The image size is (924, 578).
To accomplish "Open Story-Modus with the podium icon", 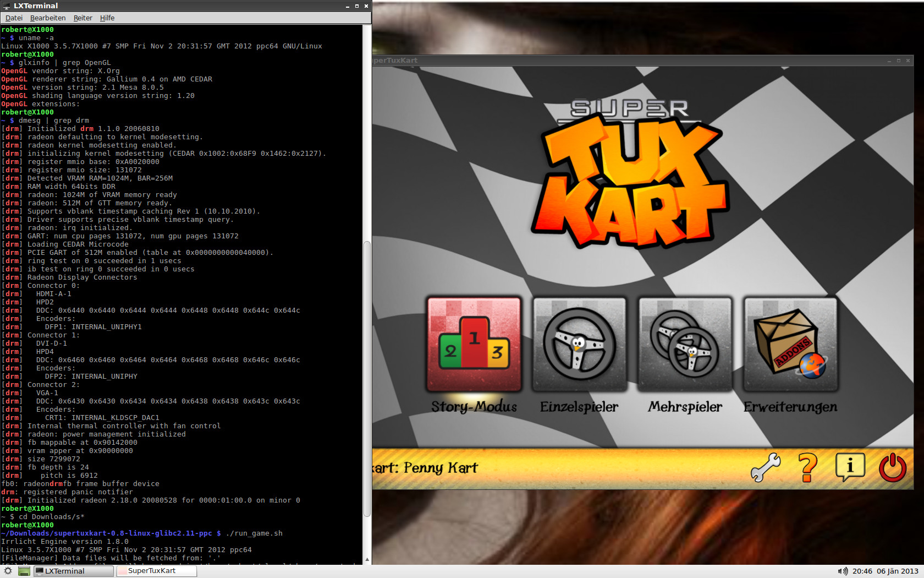I will click(x=474, y=344).
